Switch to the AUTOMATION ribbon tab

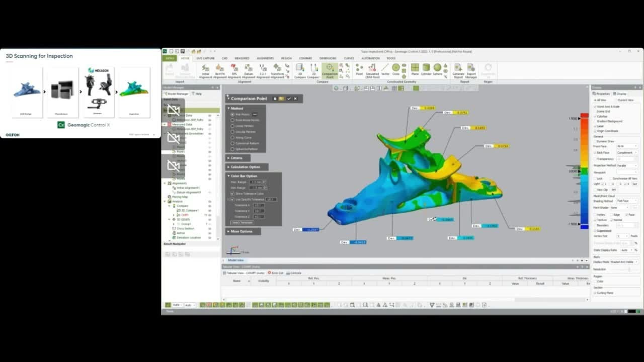(x=370, y=58)
